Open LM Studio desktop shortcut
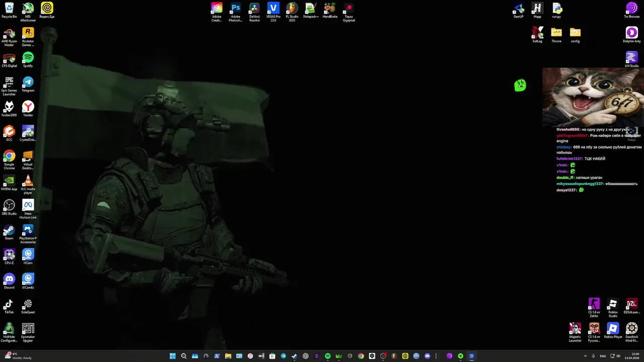The width and height of the screenshot is (644, 362). pos(632,59)
